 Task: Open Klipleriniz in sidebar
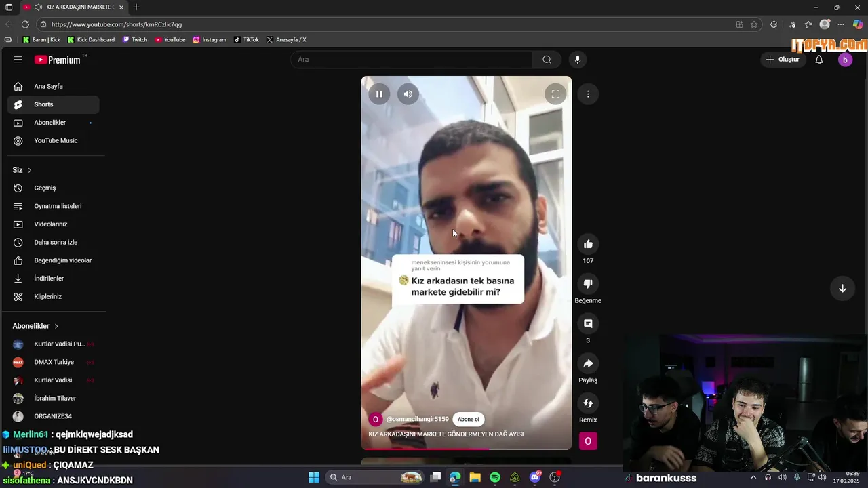point(54,296)
